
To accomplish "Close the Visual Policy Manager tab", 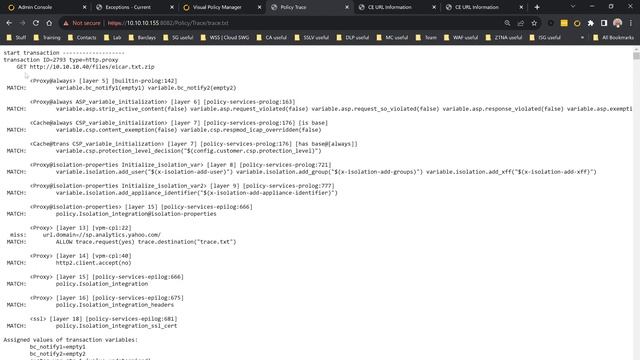I will [x=259, y=7].
